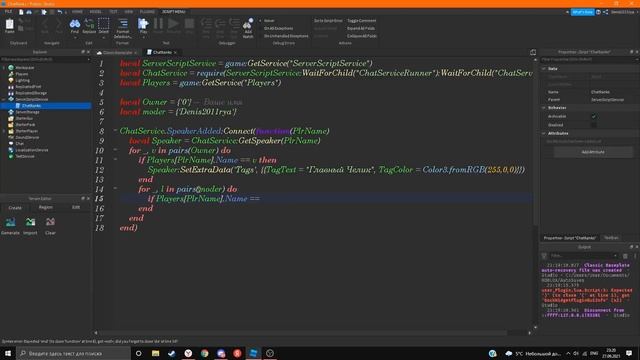The width and height of the screenshot is (640, 360).
Task: Select On All Exceptions debug option
Action: pos(278,28)
